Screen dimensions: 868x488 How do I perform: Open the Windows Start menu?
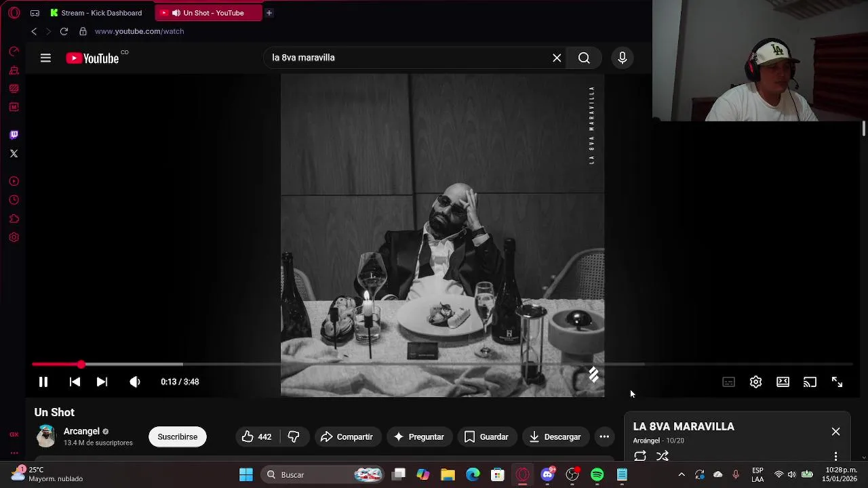click(246, 475)
